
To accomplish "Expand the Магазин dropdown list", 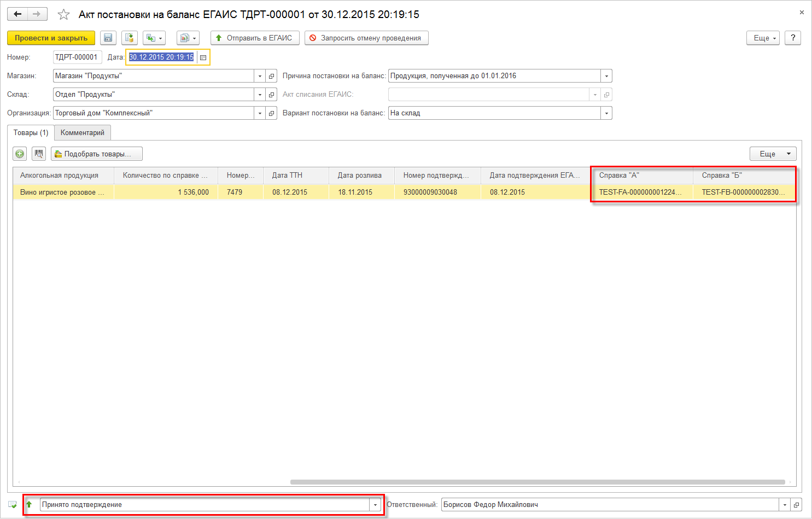I will (x=260, y=76).
